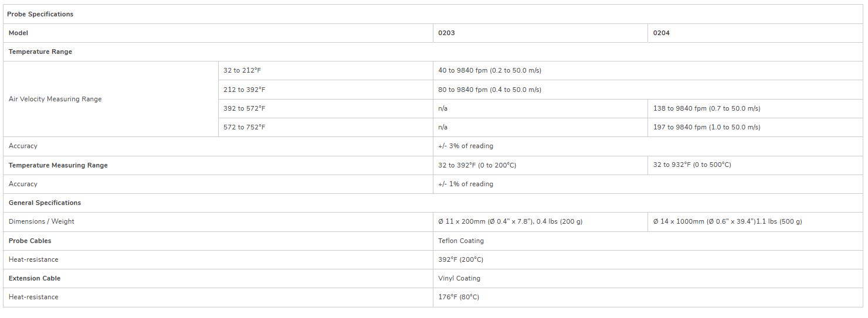The height and width of the screenshot is (318, 868).
Task: Click the Air Velocity Measuring Range label
Action: pyautogui.click(x=55, y=99)
